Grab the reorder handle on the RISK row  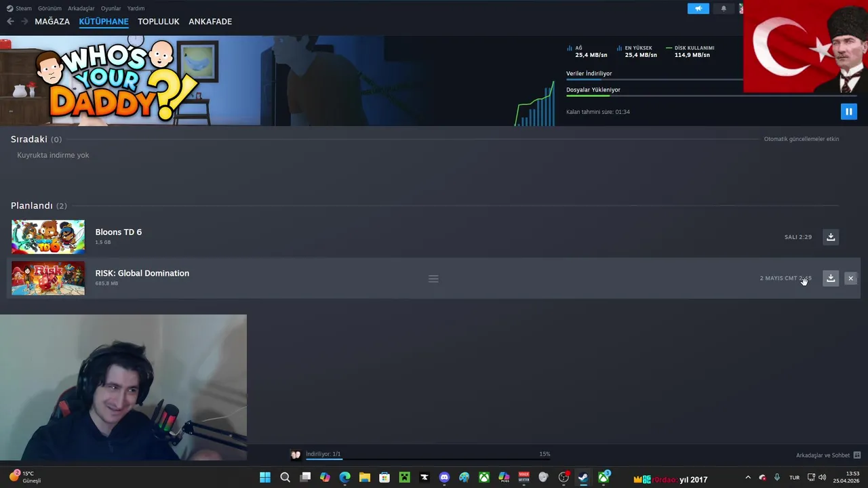pos(433,279)
